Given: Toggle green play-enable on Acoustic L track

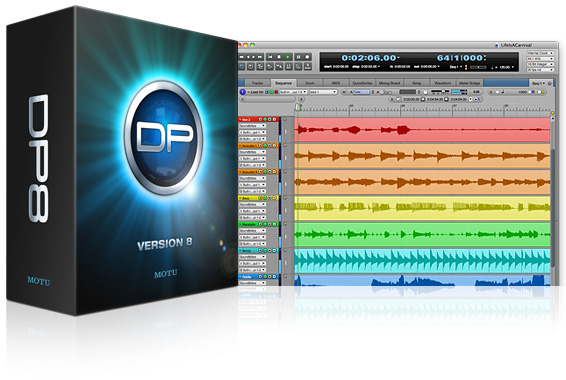Looking at the screenshot, I should click(265, 145).
